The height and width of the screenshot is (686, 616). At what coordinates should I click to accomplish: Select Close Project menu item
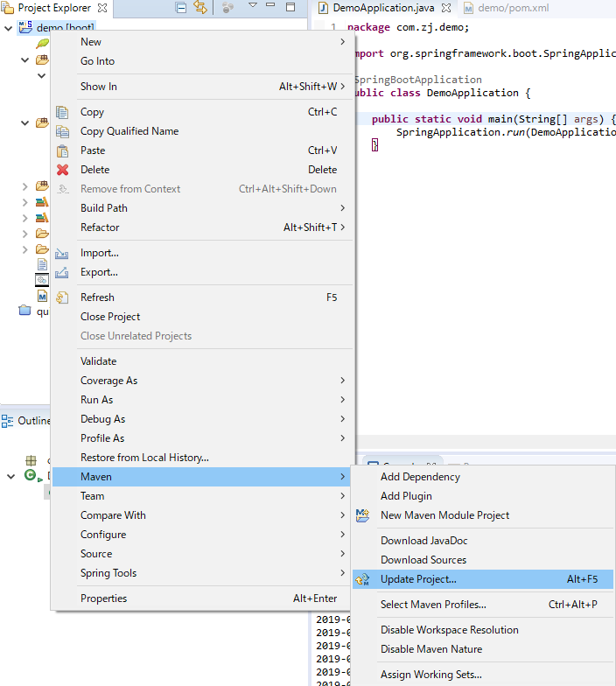[x=203, y=317]
